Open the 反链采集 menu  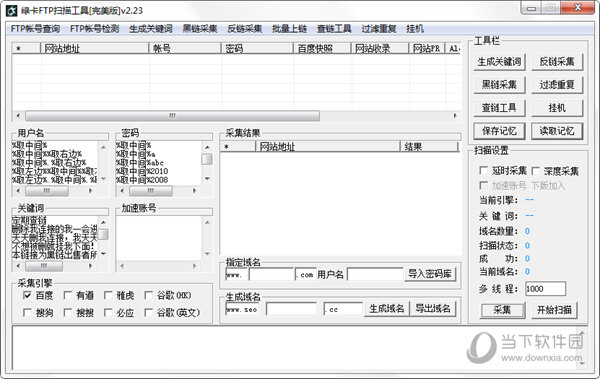pos(245,29)
